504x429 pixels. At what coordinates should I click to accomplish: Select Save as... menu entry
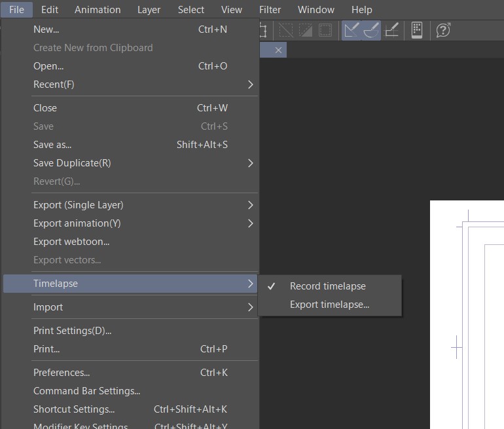[x=130, y=144]
